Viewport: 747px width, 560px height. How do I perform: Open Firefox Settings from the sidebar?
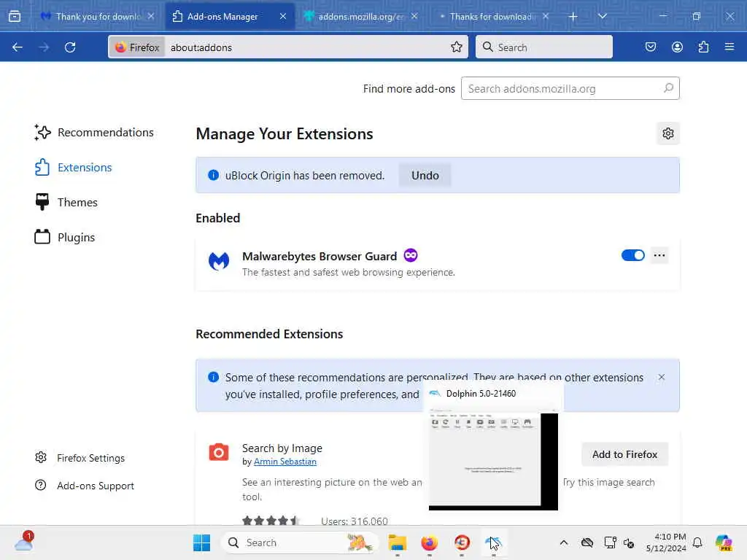[80, 458]
